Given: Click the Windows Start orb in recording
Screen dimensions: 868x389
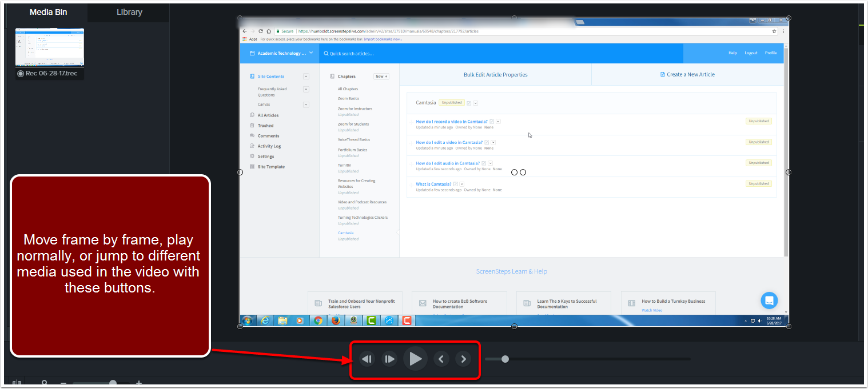Looking at the screenshot, I should (x=248, y=320).
